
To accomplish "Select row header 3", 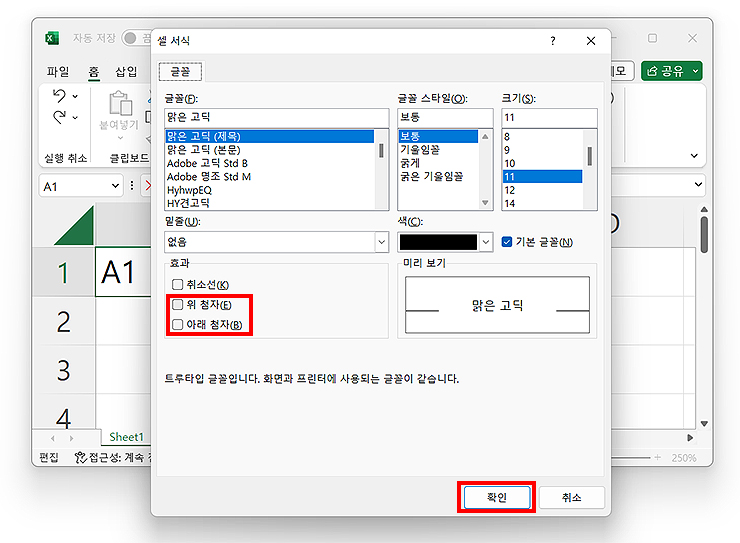I will [64, 370].
